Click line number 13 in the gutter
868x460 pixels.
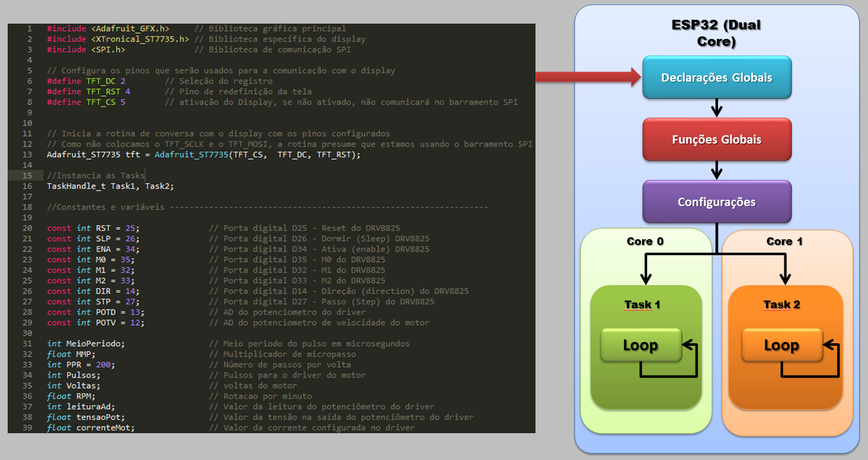click(x=27, y=154)
